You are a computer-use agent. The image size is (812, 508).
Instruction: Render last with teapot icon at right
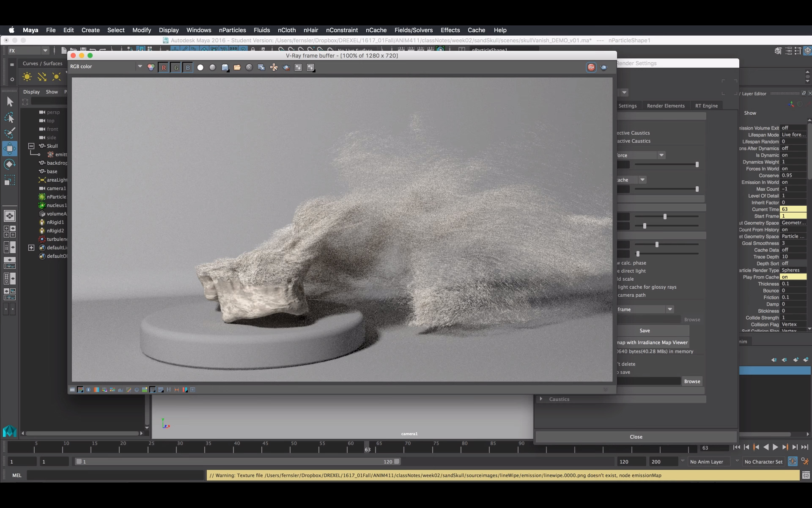604,67
